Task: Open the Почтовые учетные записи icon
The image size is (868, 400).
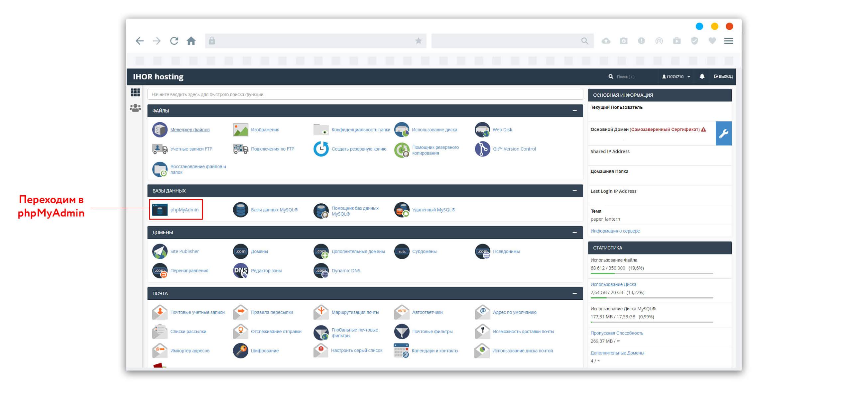Action: pyautogui.click(x=160, y=312)
